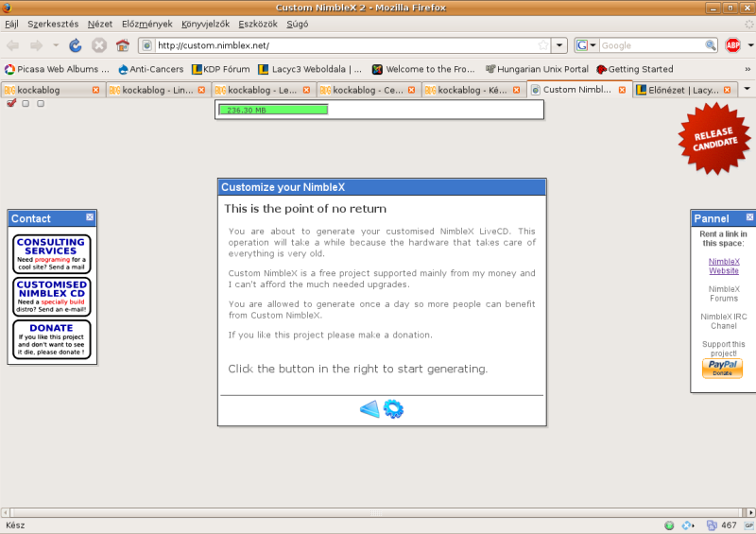Open the Nézet menu
Image resolution: width=756 pixels, height=534 pixels.
[x=100, y=25]
